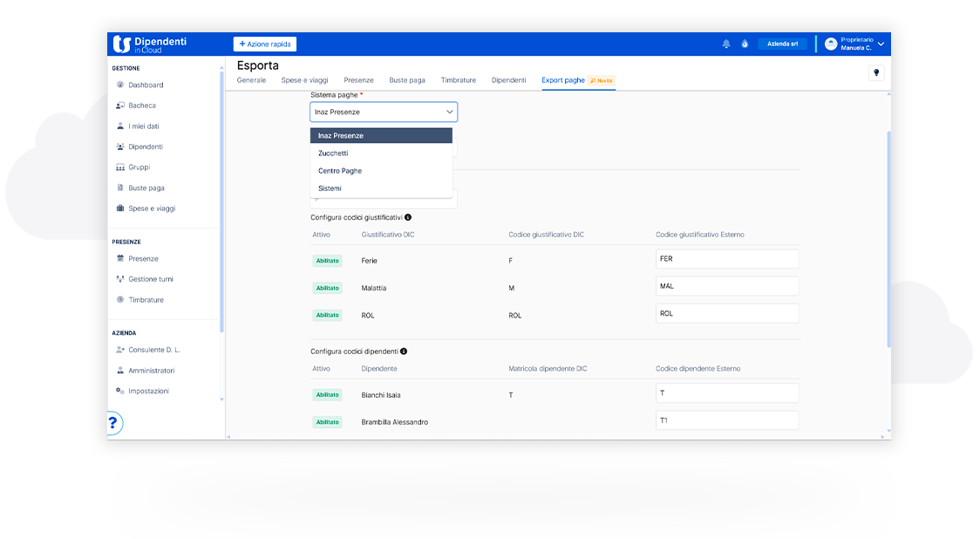Viewport: 980px width, 539px height.
Task: Open the help question mark icon
Action: pos(113,423)
